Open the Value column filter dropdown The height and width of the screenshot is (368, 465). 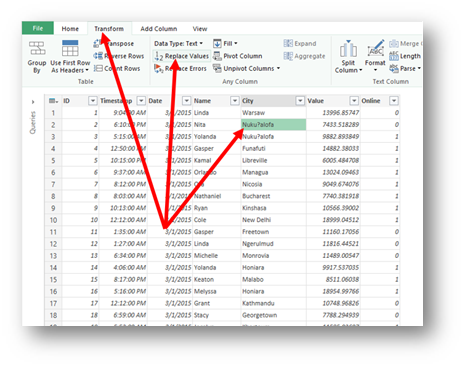[354, 101]
